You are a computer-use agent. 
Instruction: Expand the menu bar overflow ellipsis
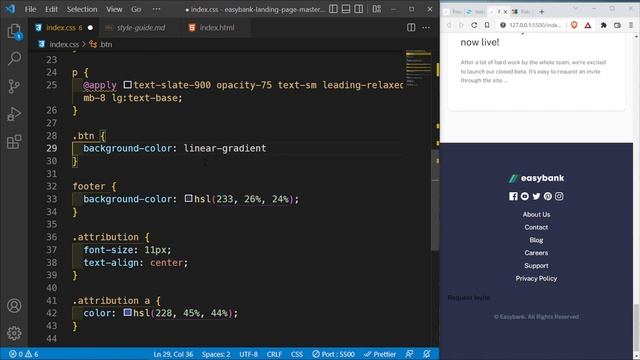[x=156, y=9]
